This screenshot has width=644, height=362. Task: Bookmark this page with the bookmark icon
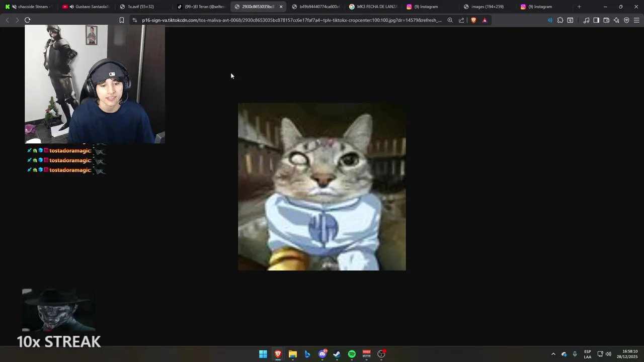pyautogui.click(x=121, y=20)
